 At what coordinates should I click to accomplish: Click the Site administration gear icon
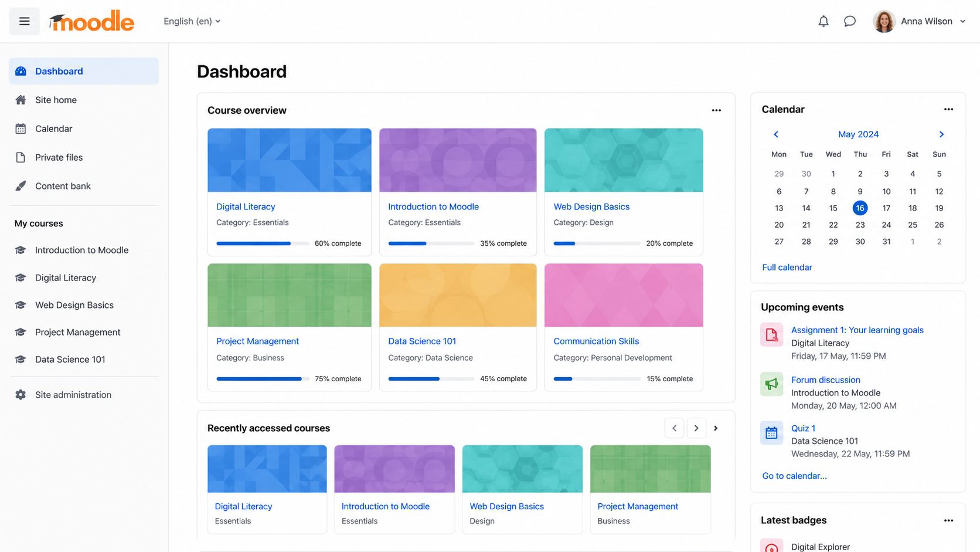pos(21,395)
